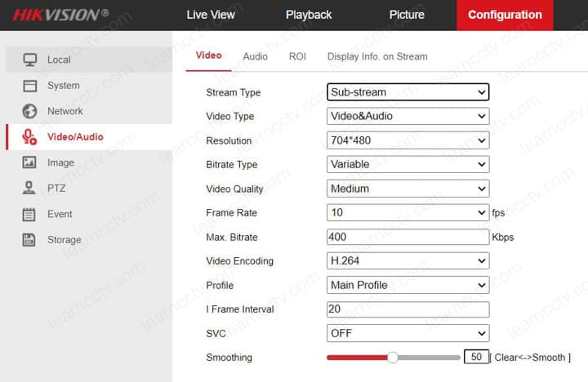Change the Frame Rate dropdown
The height and width of the screenshot is (382, 588).
(407, 213)
